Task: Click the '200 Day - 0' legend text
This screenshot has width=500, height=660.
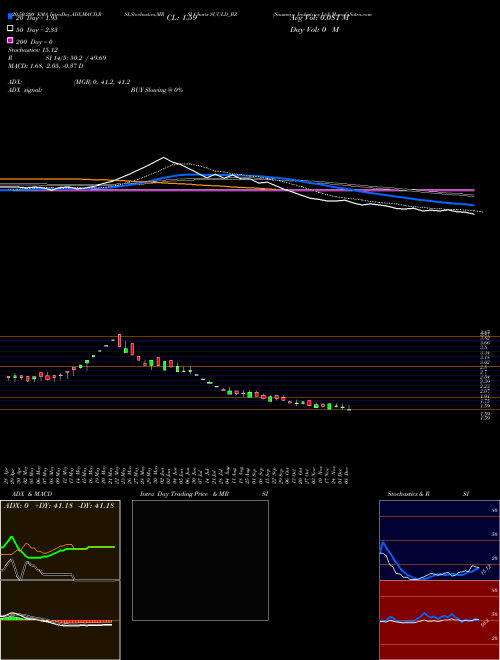Action: click(34, 42)
